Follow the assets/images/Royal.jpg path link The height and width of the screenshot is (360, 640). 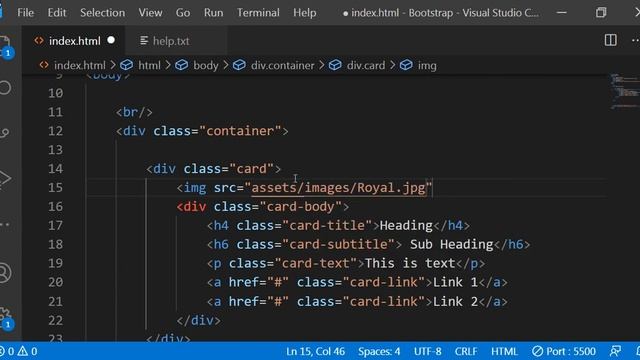point(338,188)
